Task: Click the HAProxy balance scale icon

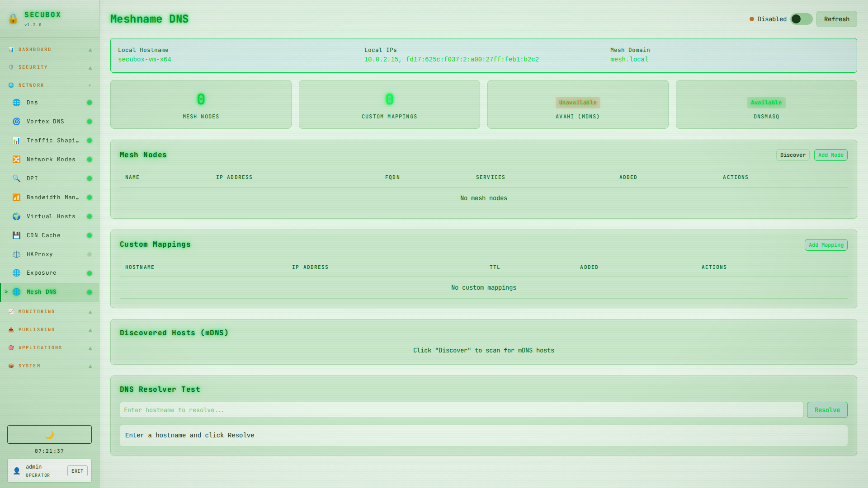Action: coord(16,254)
